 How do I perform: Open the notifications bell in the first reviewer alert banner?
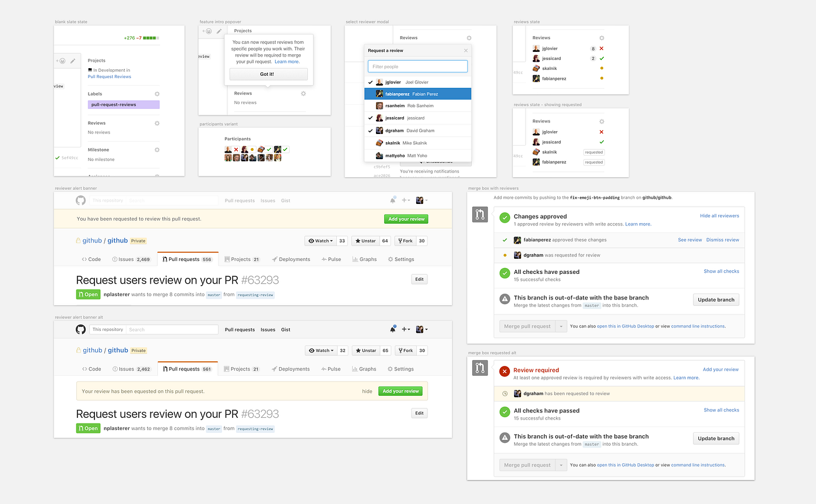click(393, 200)
